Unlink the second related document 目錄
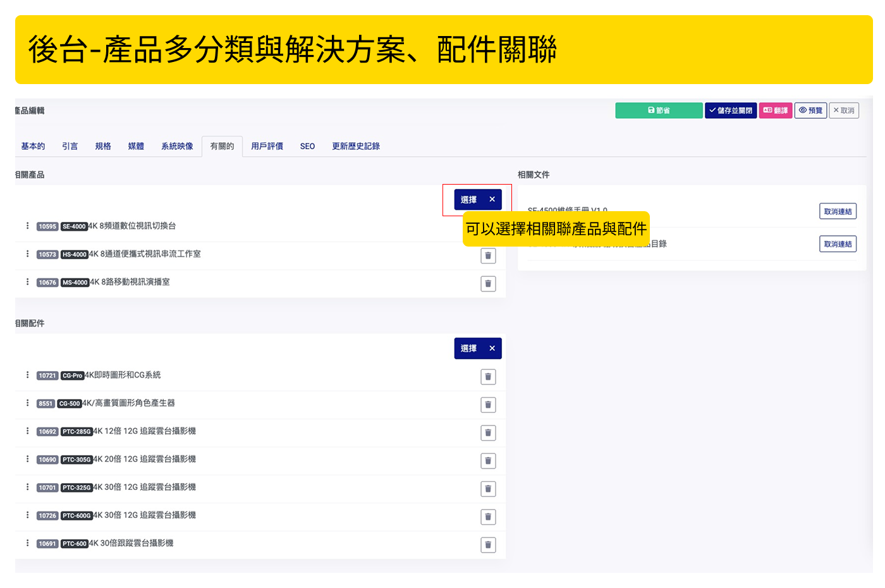The image size is (885, 588). pos(838,244)
